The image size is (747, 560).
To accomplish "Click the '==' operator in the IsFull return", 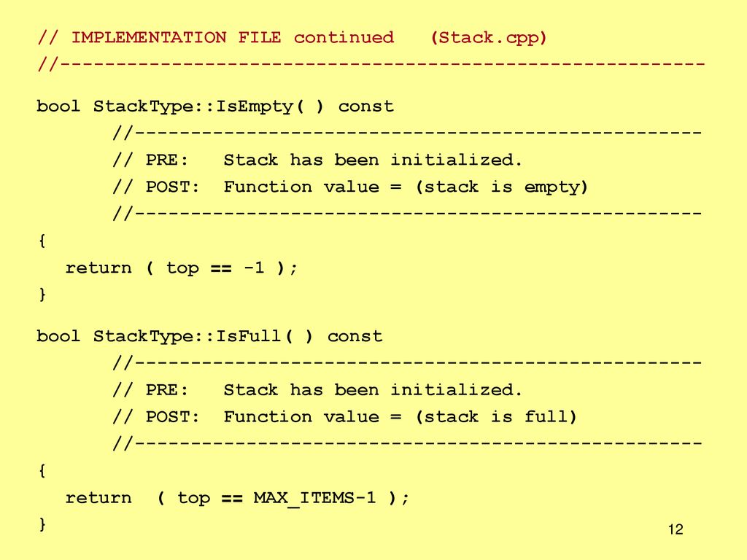I will pos(232,499).
